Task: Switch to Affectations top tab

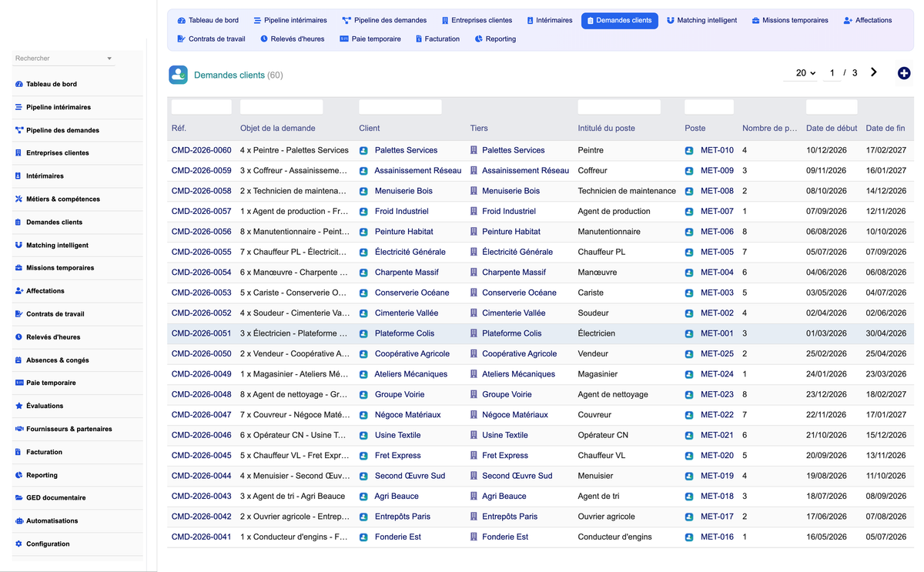Action: [x=867, y=20]
